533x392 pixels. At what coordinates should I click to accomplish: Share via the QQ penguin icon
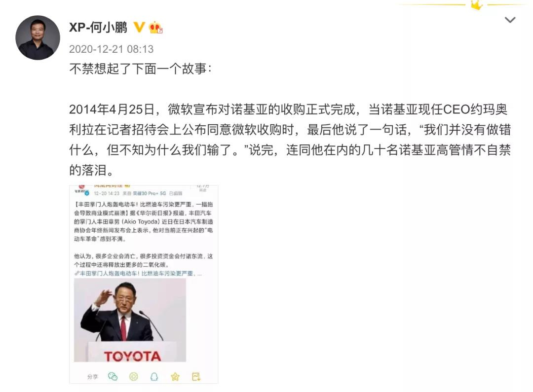coord(154,376)
